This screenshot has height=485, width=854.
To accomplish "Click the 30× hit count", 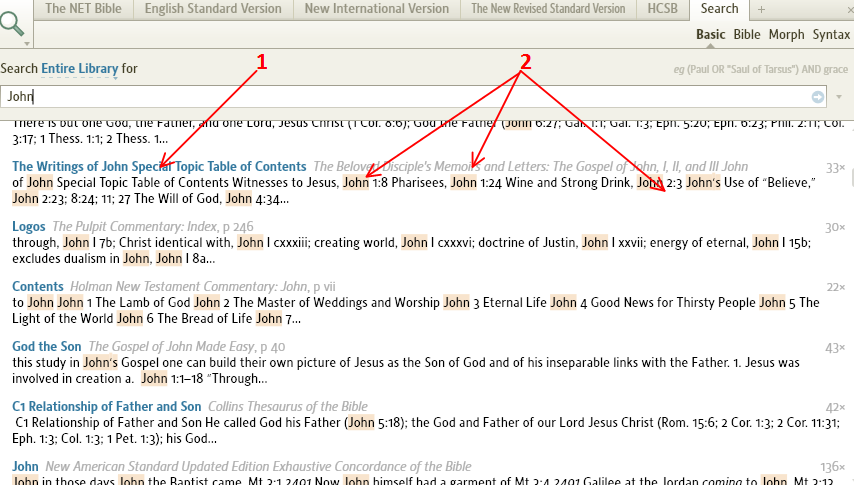I will [835, 227].
